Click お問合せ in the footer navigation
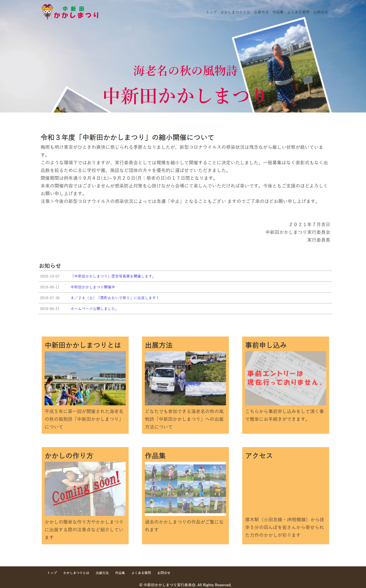Viewport: 366px width, 588px height. coord(164,573)
